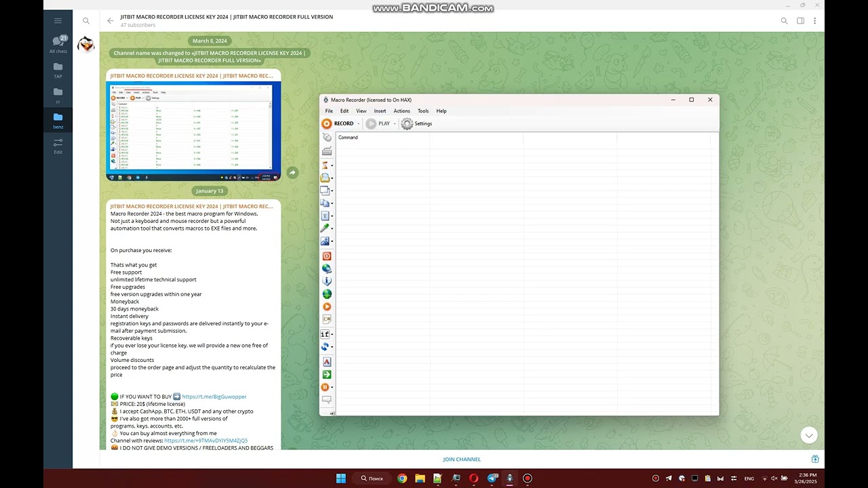Click the open file folder icon in sidebar
This screenshot has width=868, height=488.
pos(325,178)
